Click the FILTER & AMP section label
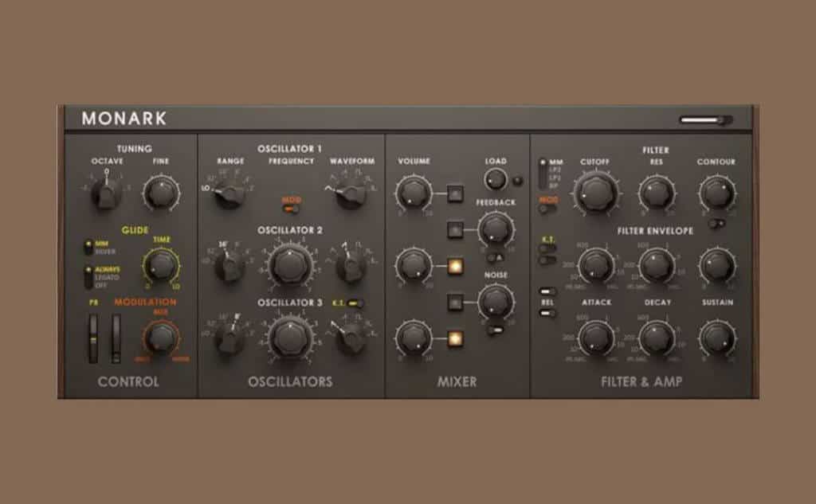This screenshot has height=504, width=816. coord(641,381)
